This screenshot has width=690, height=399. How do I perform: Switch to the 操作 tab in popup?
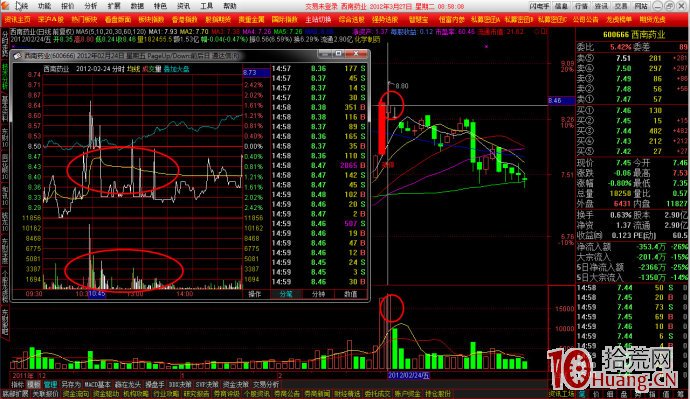tap(255, 294)
